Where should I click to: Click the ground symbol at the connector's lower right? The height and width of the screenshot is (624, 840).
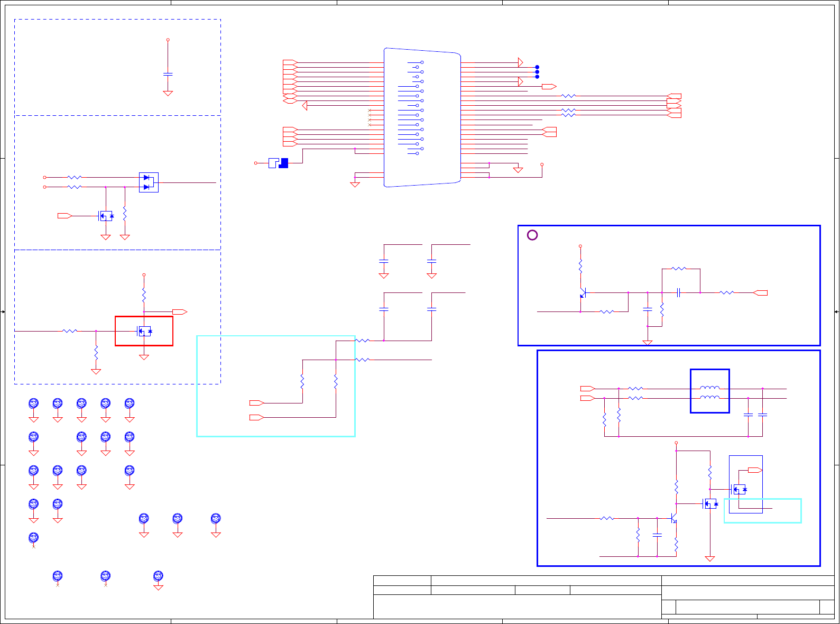tap(518, 170)
